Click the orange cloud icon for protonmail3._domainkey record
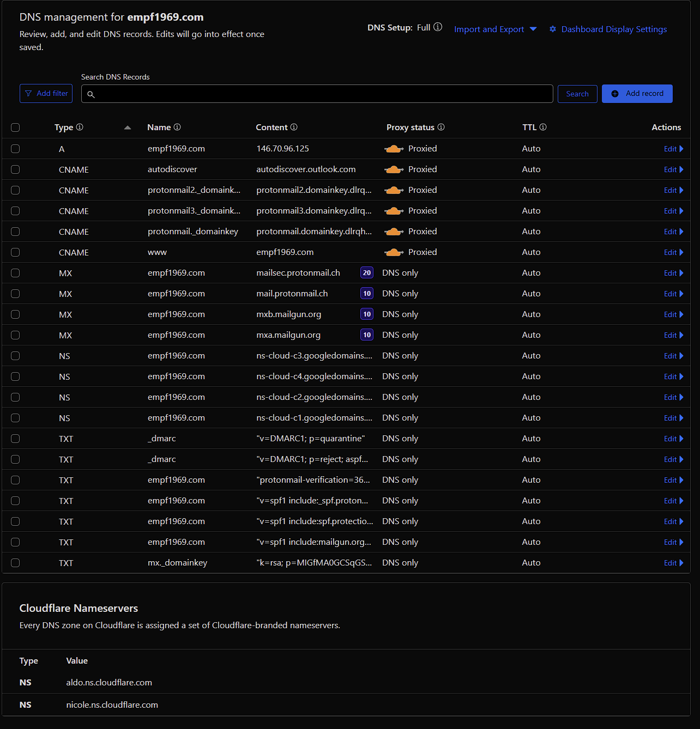700x729 pixels. click(x=394, y=211)
